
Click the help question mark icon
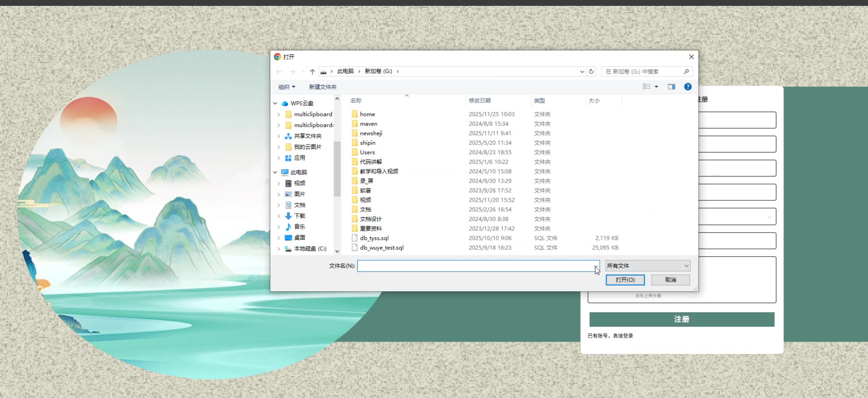tap(688, 87)
